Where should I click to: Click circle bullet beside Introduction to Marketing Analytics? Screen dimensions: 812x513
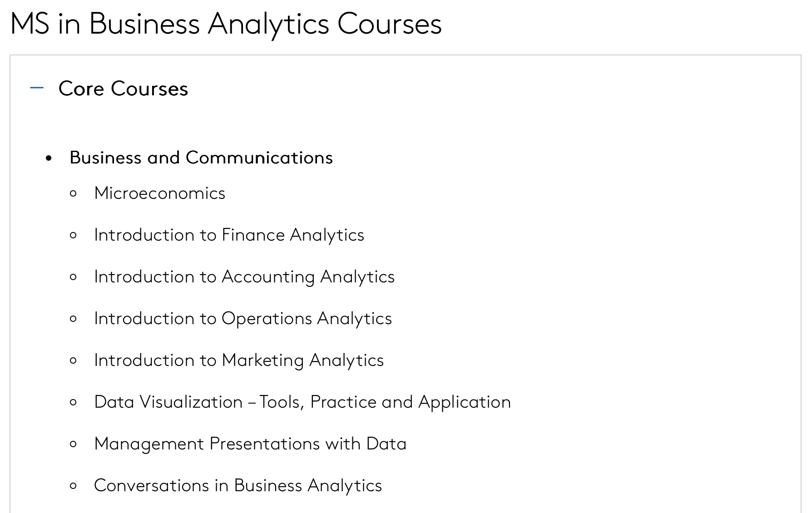74,361
